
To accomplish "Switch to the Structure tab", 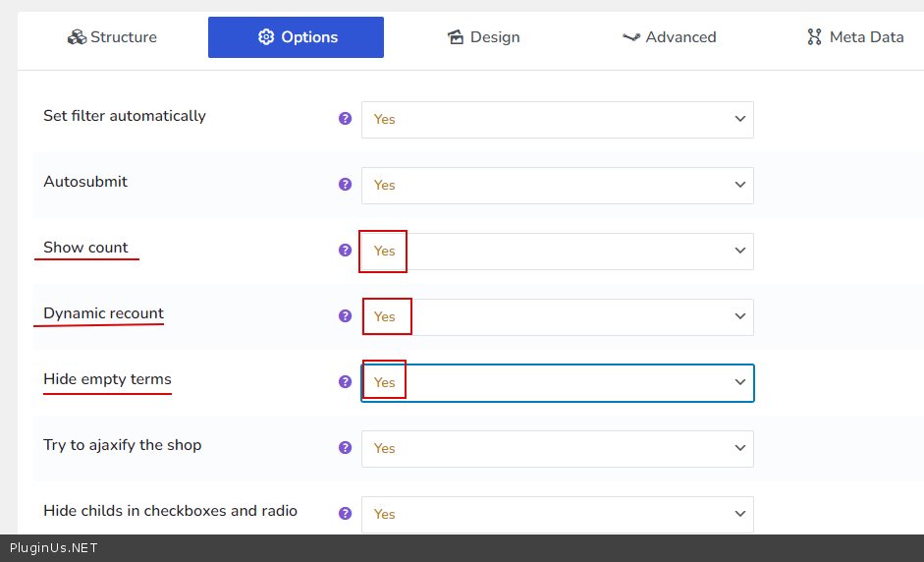I will pos(112,37).
